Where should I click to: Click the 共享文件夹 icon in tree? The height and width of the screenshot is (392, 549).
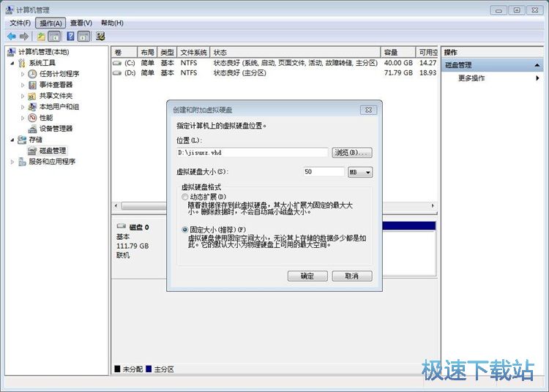[32, 96]
